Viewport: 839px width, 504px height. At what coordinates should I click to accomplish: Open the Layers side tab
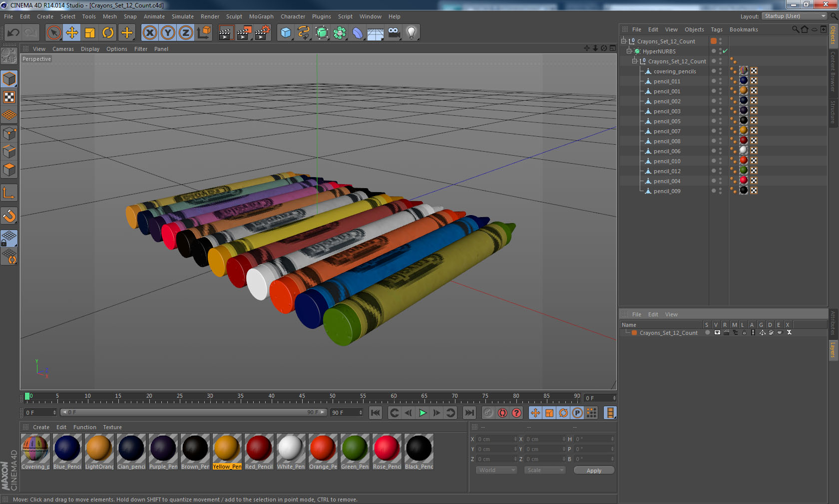tap(833, 350)
